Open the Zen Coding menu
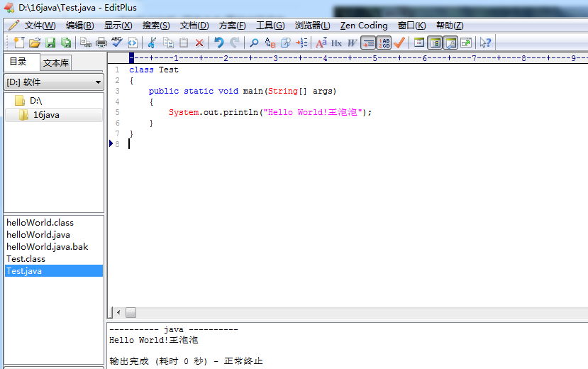Image resolution: width=588 pixels, height=369 pixels. (x=364, y=26)
